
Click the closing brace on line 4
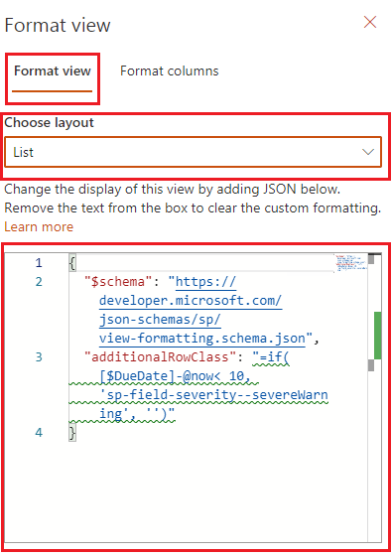72,433
